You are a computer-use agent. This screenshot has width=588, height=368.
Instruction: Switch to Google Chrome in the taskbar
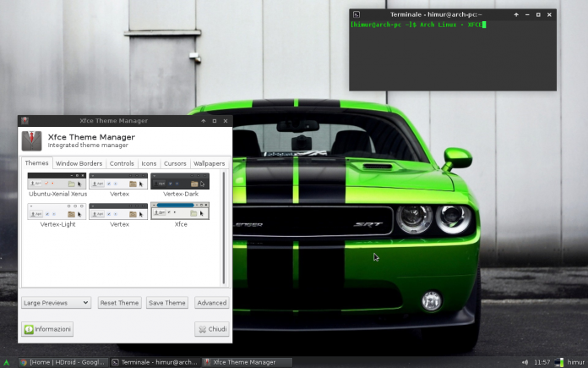[63, 362]
